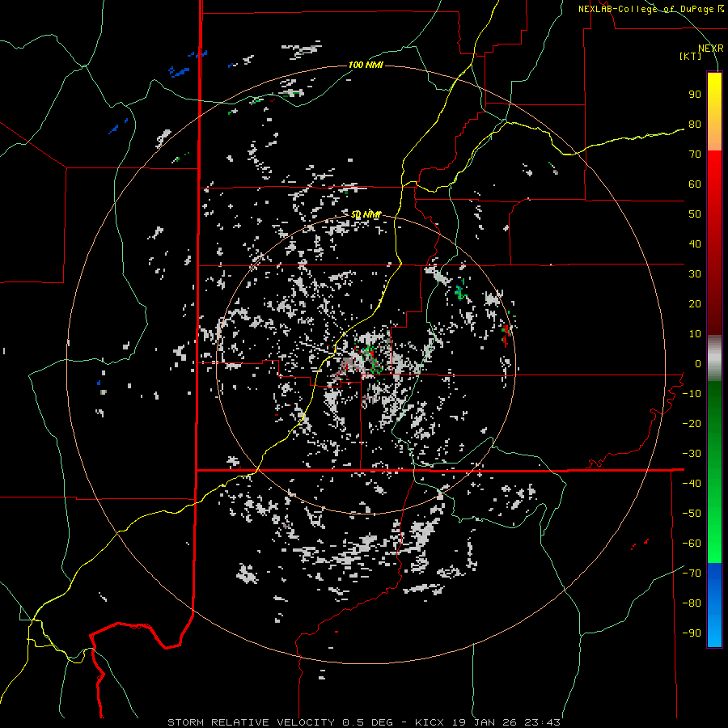This screenshot has width=728, height=728.
Task: Click the 60 value on velocity scale
Action: pyautogui.click(x=695, y=184)
